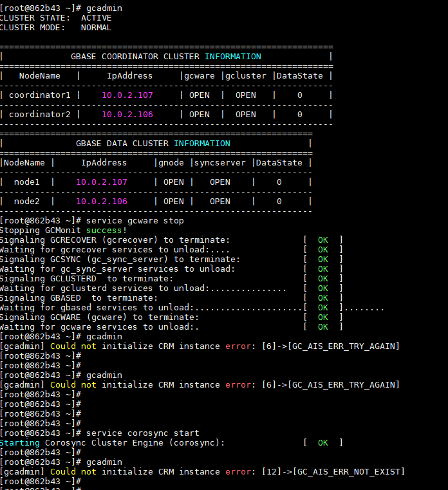The width and height of the screenshot is (448, 490).
Task: Select IP 10.0.2.106 in coordinator2 row
Action: tap(127, 115)
